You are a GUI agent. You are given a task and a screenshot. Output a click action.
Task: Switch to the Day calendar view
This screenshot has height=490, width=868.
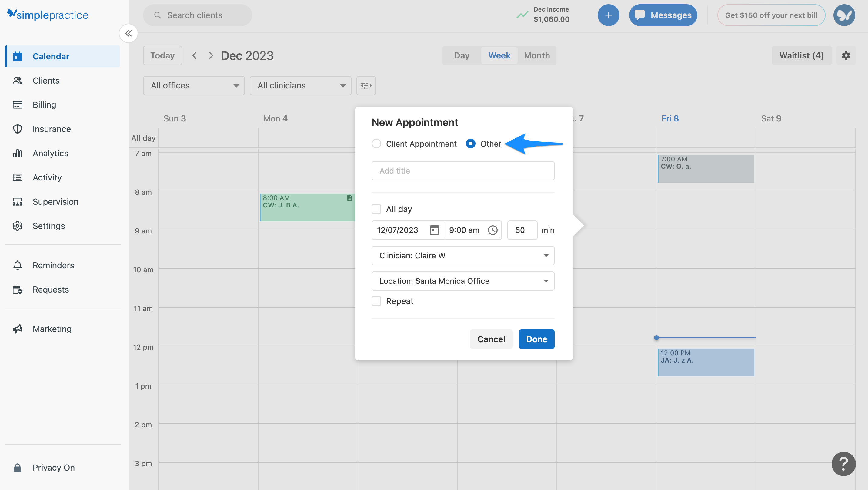coord(461,55)
